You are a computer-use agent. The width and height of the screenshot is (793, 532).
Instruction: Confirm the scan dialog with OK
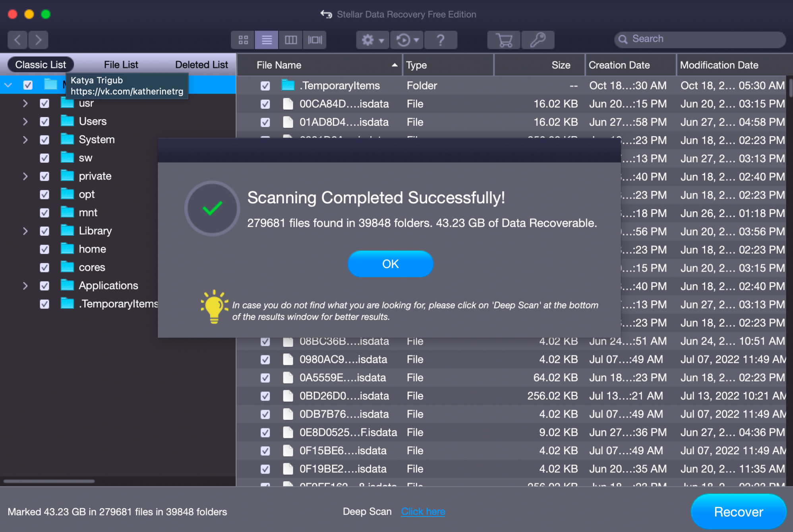(x=390, y=264)
